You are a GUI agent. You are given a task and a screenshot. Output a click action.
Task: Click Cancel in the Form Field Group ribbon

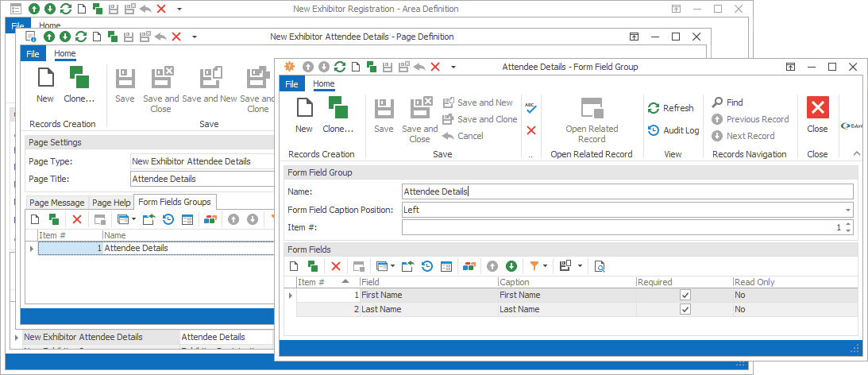click(463, 136)
